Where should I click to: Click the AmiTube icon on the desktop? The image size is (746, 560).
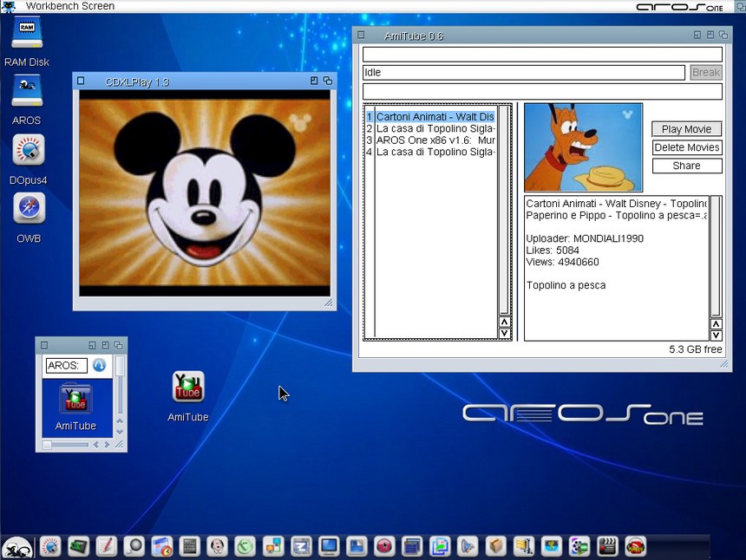188,387
